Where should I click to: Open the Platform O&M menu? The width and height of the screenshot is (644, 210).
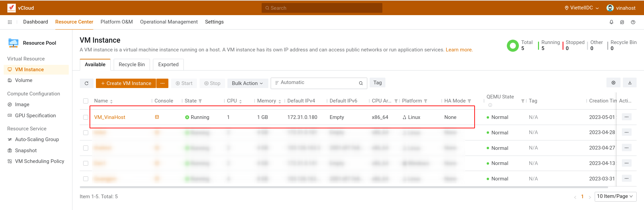point(116,22)
